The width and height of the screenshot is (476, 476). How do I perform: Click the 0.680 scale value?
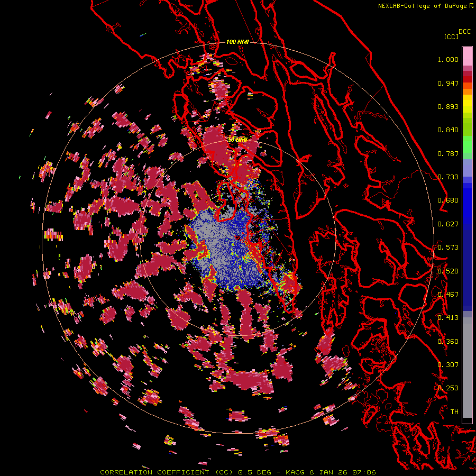coord(448,200)
